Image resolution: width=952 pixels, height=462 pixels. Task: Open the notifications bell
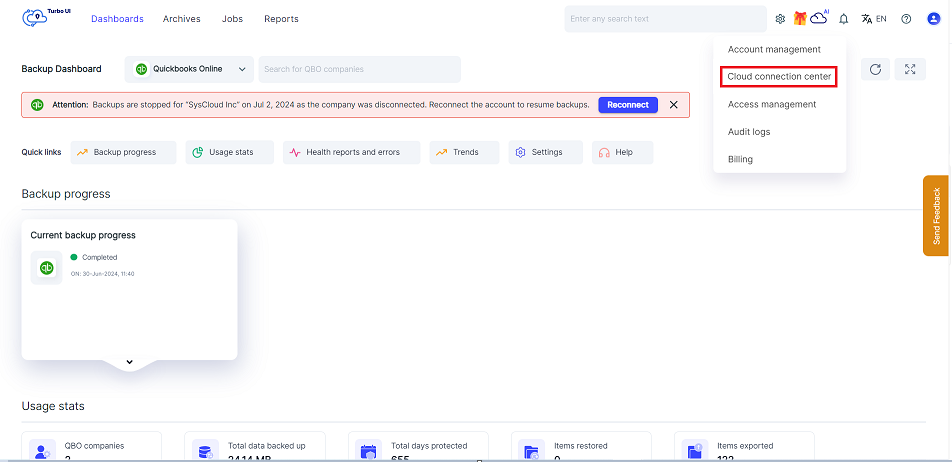pyautogui.click(x=843, y=19)
